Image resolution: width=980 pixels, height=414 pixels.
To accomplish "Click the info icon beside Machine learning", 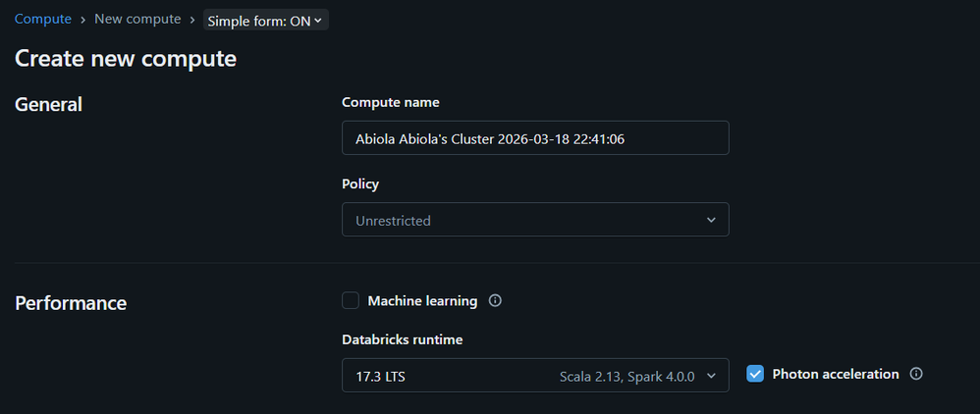I will pyautogui.click(x=495, y=301).
